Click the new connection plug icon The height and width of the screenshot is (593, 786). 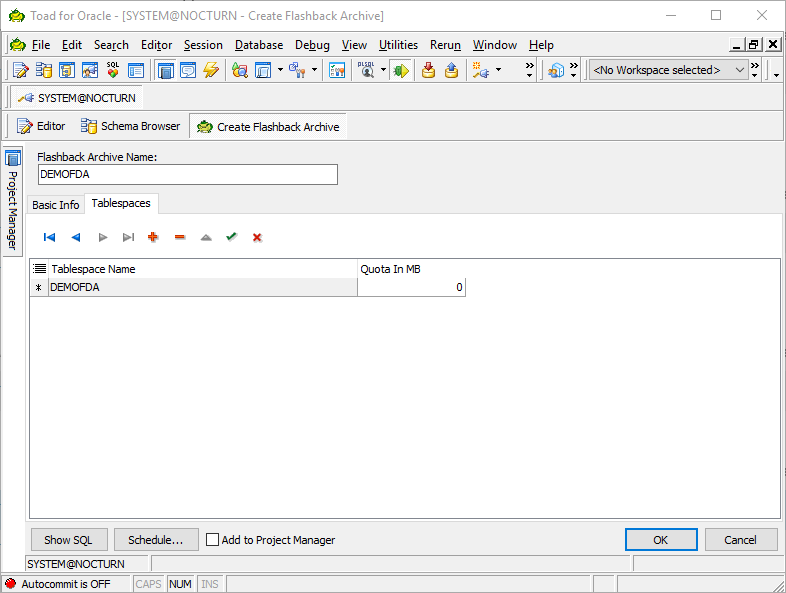point(481,70)
